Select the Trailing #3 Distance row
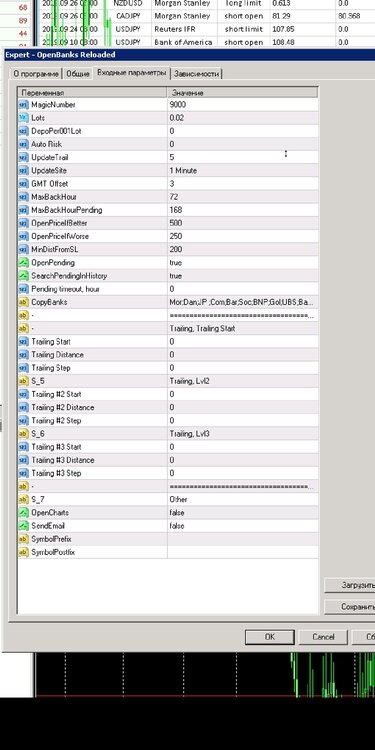Screen dimensions: 375x750 [x=168, y=460]
